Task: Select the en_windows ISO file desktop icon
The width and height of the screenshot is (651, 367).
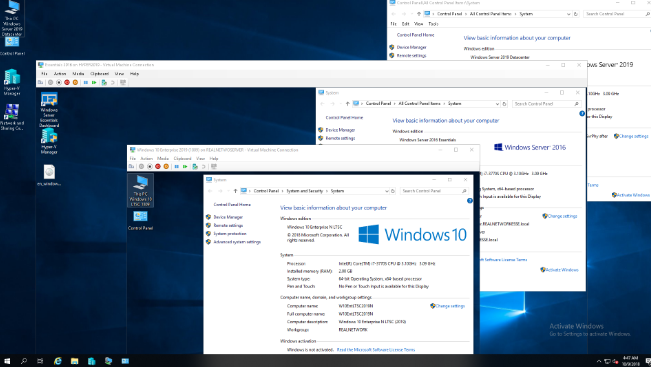Action: click(x=49, y=175)
